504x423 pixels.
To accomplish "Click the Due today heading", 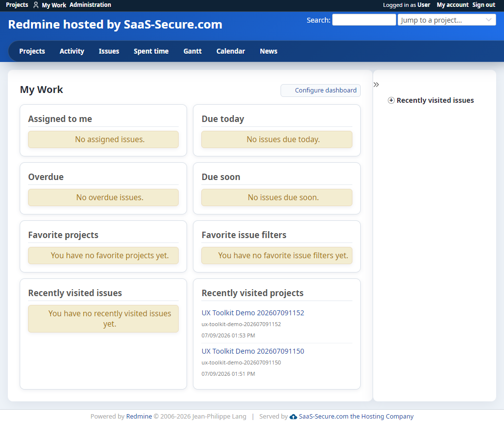I will point(223,119).
